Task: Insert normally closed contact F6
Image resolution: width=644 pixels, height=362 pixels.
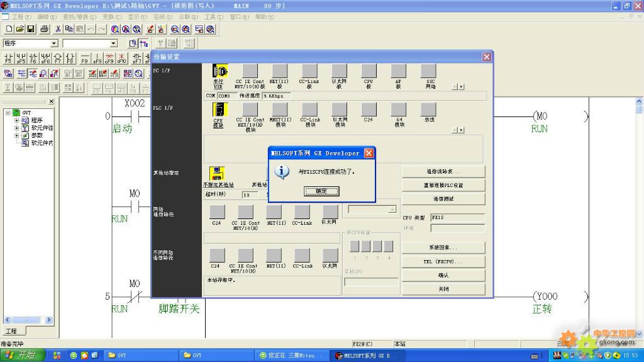Action: [x=33, y=58]
